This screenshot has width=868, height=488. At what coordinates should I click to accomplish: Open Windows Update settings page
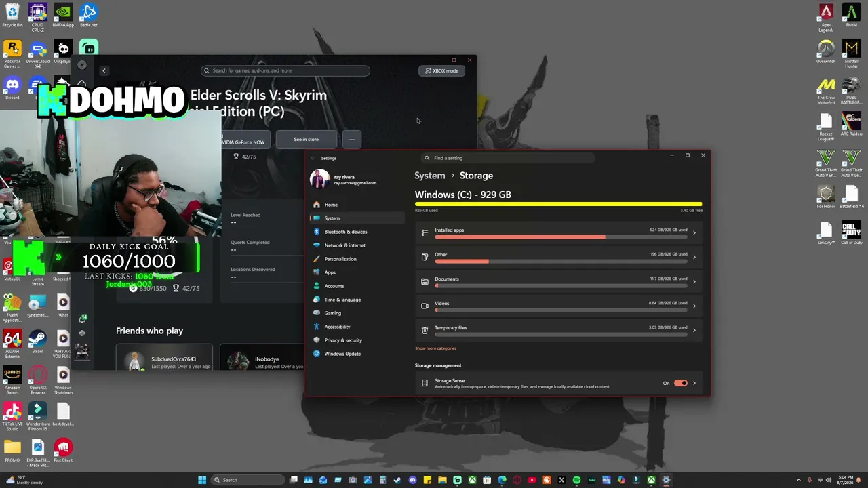pyautogui.click(x=357, y=354)
